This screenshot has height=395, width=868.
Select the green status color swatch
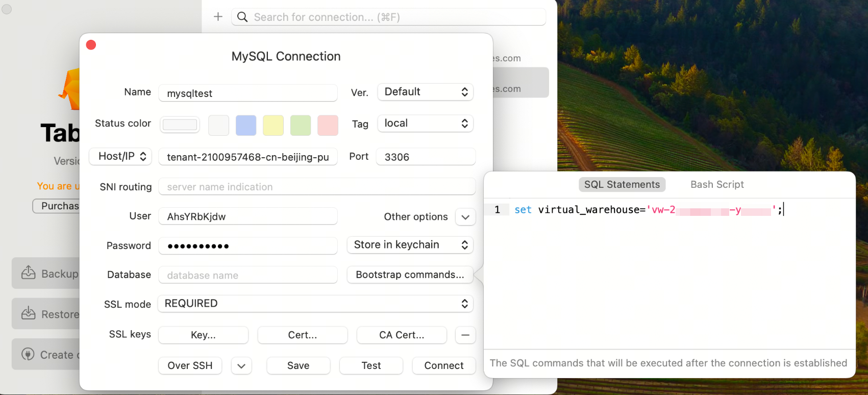click(301, 126)
